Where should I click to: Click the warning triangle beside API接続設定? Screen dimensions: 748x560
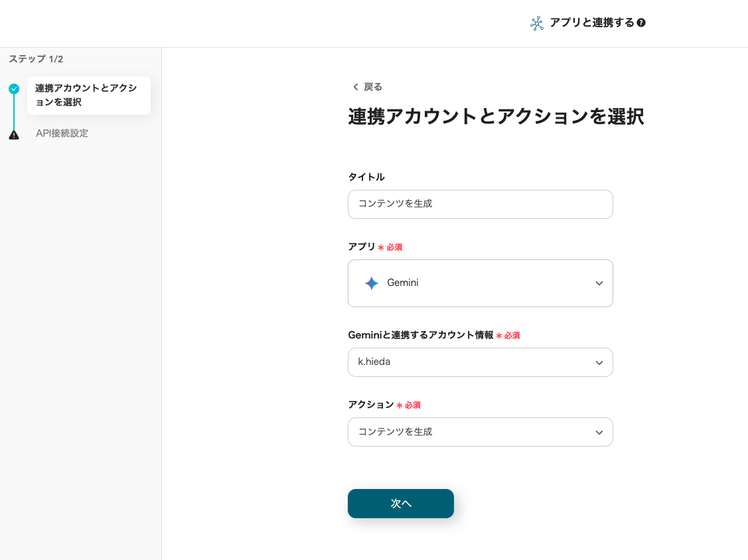pos(14,135)
